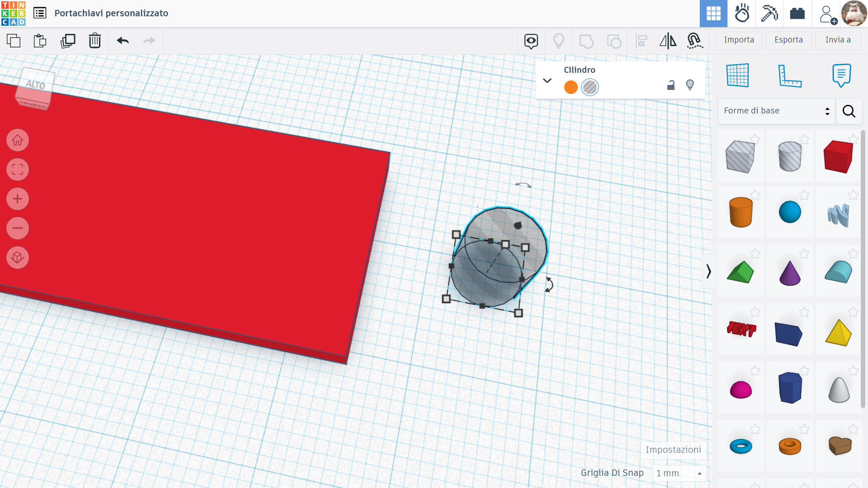Click the Esporta button
The image size is (868, 488).
788,40
